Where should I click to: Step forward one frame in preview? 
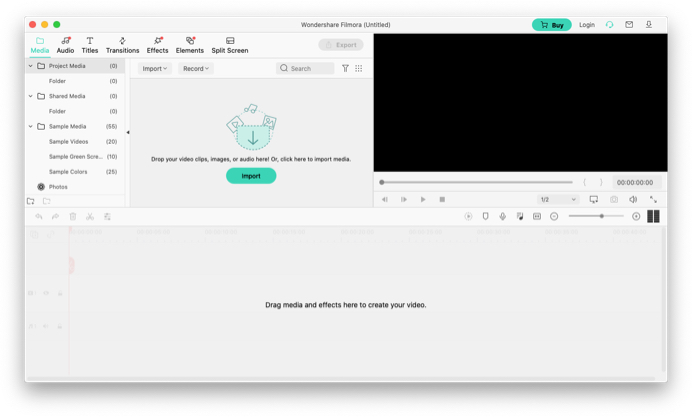403,199
